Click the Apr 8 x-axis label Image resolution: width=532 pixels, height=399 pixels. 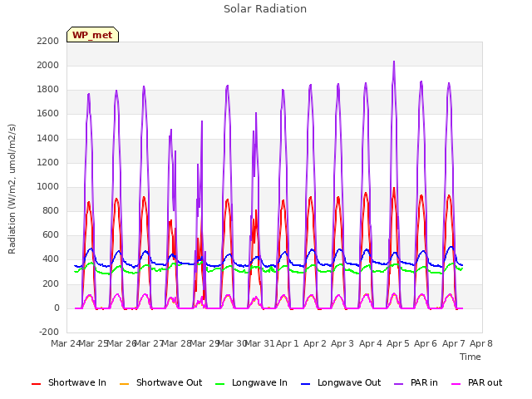coord(481,343)
